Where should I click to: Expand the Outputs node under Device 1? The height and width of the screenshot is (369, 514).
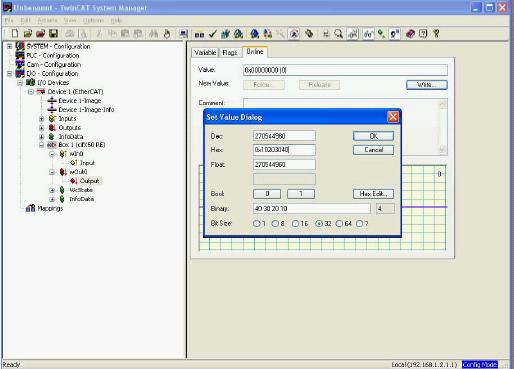[x=42, y=127]
